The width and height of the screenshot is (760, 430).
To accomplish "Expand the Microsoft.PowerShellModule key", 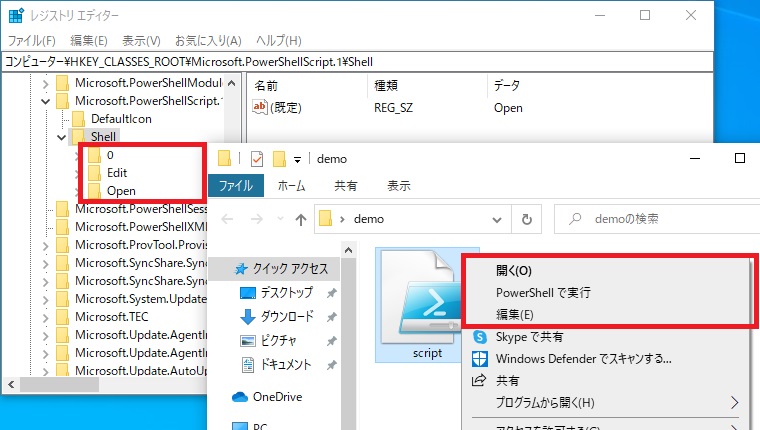I will (x=46, y=84).
